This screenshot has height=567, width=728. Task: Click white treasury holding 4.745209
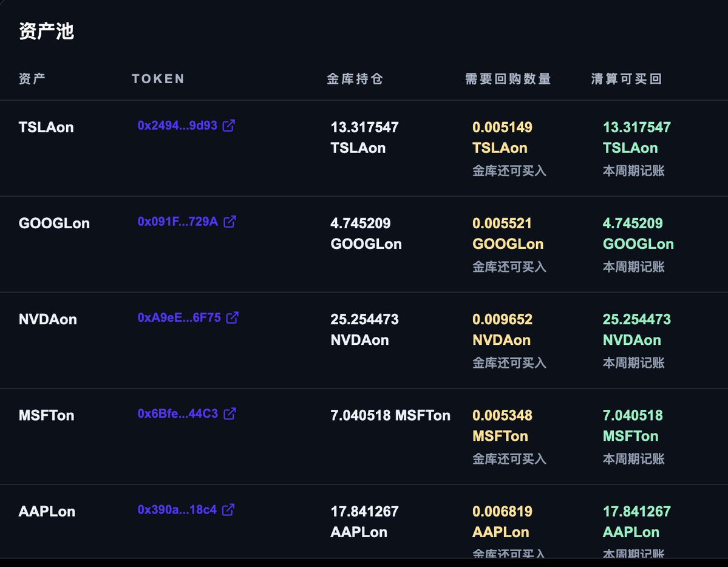point(360,223)
